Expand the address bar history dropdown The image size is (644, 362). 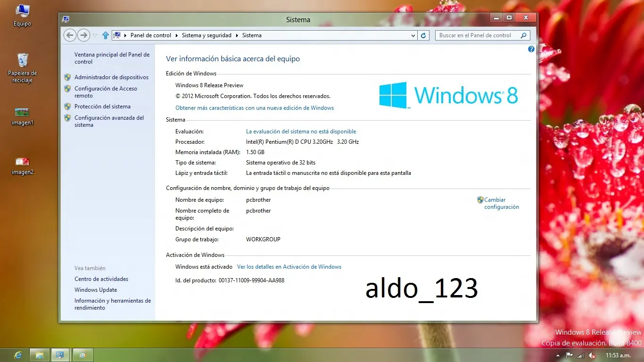pyautogui.click(x=413, y=35)
